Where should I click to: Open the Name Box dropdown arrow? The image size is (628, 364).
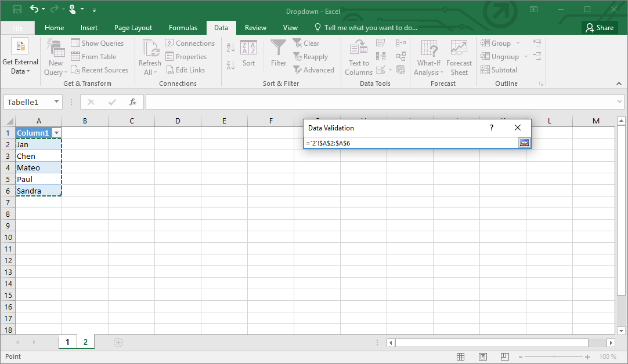click(x=57, y=101)
